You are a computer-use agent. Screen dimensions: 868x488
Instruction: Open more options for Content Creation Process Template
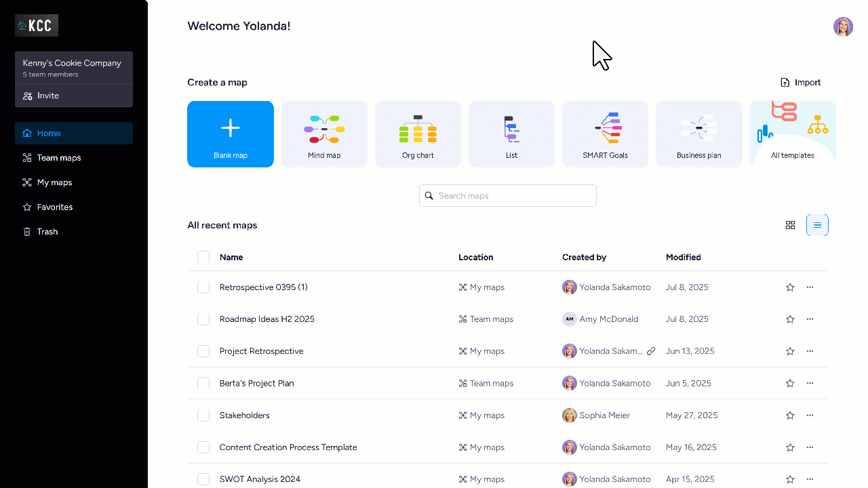(x=810, y=447)
